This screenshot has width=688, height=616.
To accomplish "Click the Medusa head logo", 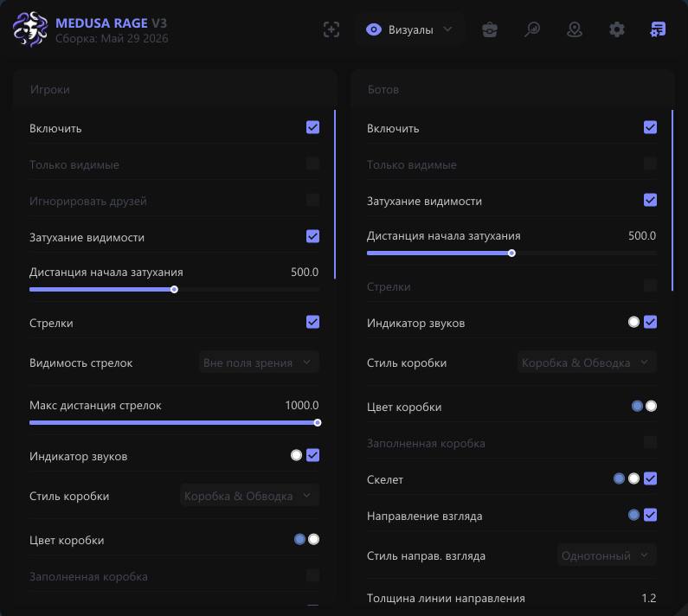I will coord(29,29).
